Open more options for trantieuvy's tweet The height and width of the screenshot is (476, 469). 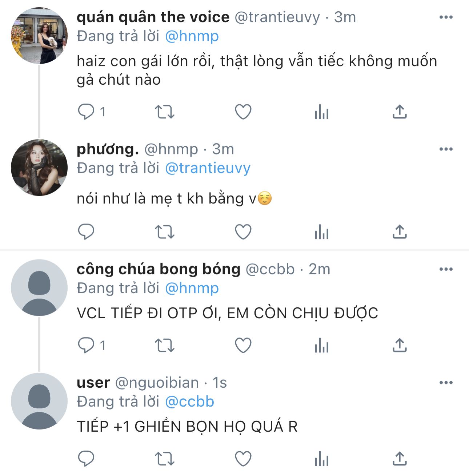tap(446, 17)
